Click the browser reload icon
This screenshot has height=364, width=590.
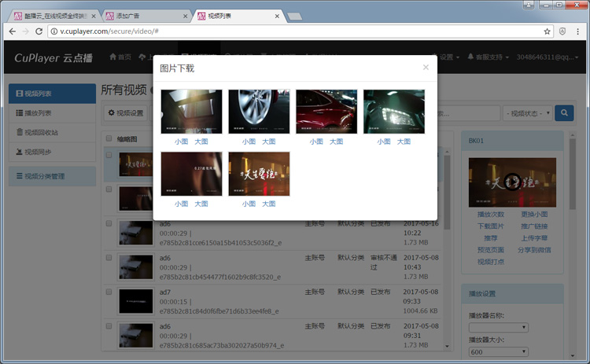[39, 31]
